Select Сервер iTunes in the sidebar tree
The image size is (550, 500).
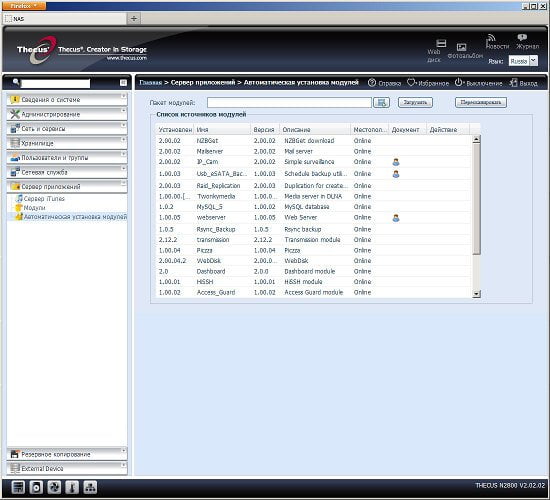(44, 199)
